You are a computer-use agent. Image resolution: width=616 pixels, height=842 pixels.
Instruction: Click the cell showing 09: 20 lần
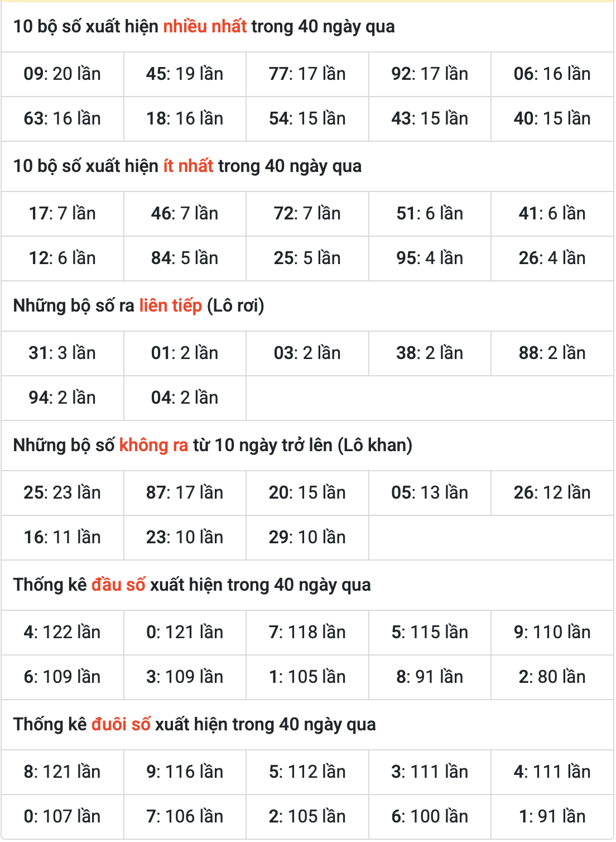tap(62, 74)
